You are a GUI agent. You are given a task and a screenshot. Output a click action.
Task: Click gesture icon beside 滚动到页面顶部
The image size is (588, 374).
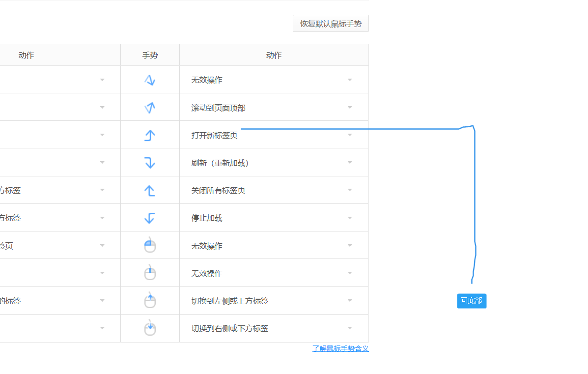(x=150, y=108)
